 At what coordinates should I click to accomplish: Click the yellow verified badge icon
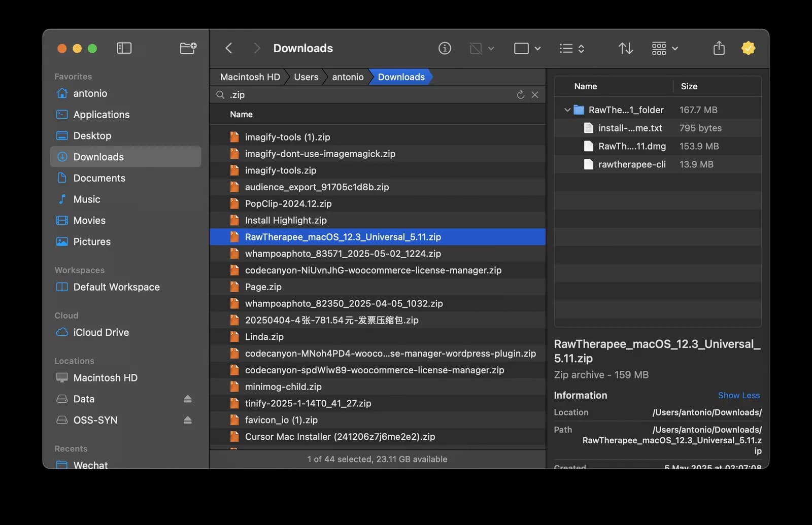[749, 48]
